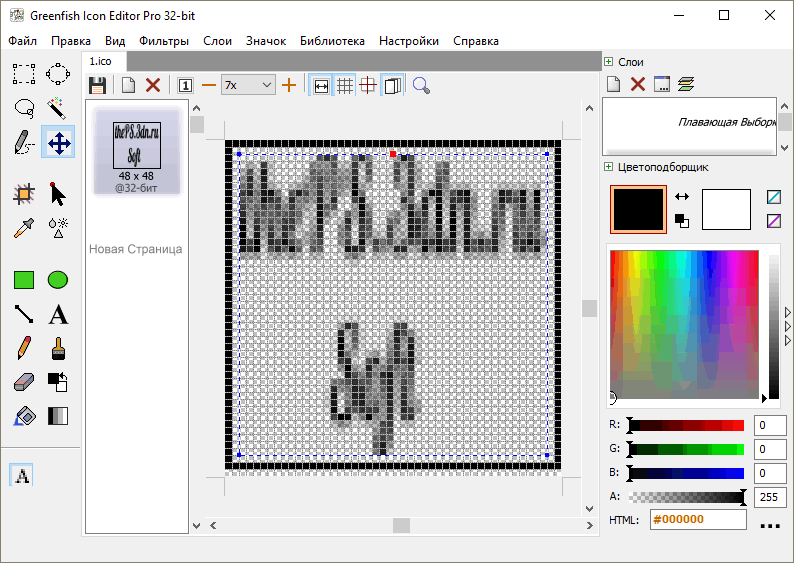Select the Eyedropper tool
This screenshot has height=563, width=794.
(x=24, y=228)
